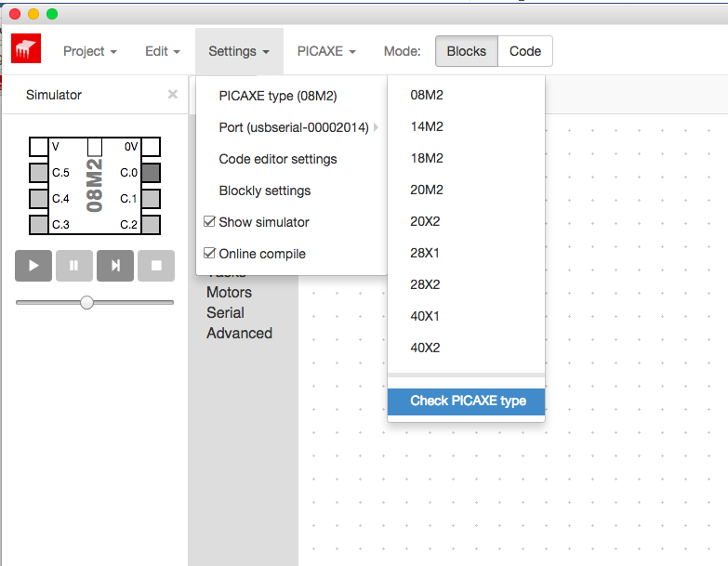Toggle pin C.1 on the chip

151,199
